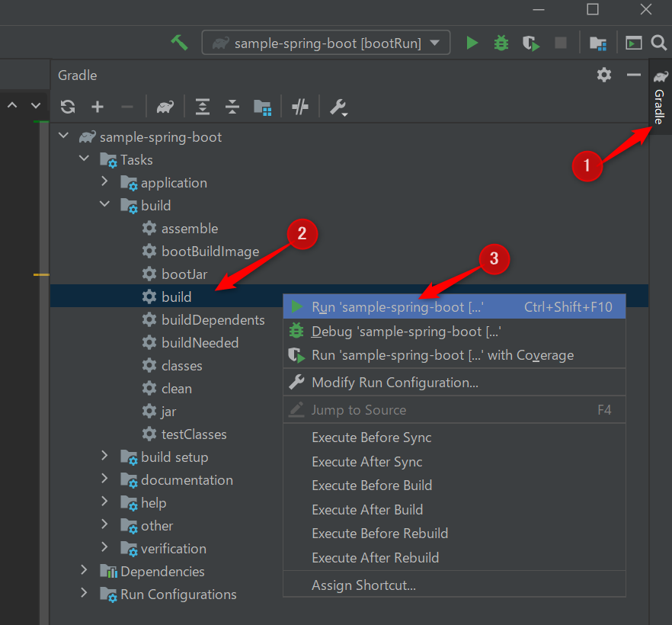Expand the application task group
The width and height of the screenshot is (672, 625).
(x=104, y=181)
